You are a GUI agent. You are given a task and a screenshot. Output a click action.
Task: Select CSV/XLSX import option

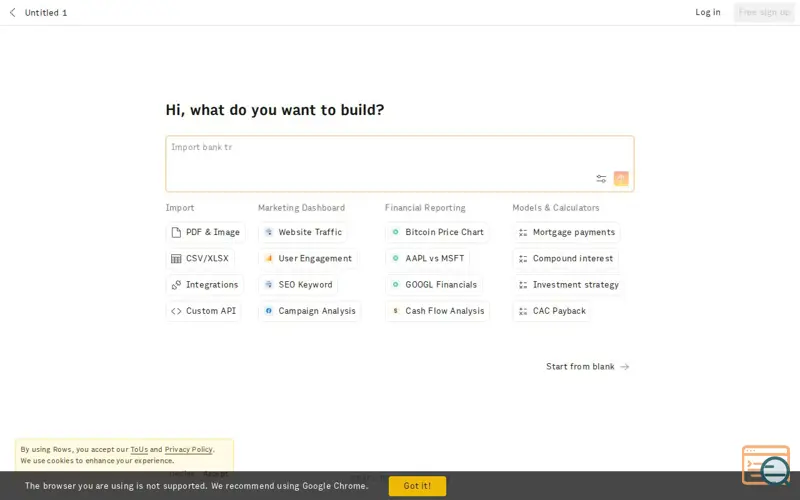200,259
